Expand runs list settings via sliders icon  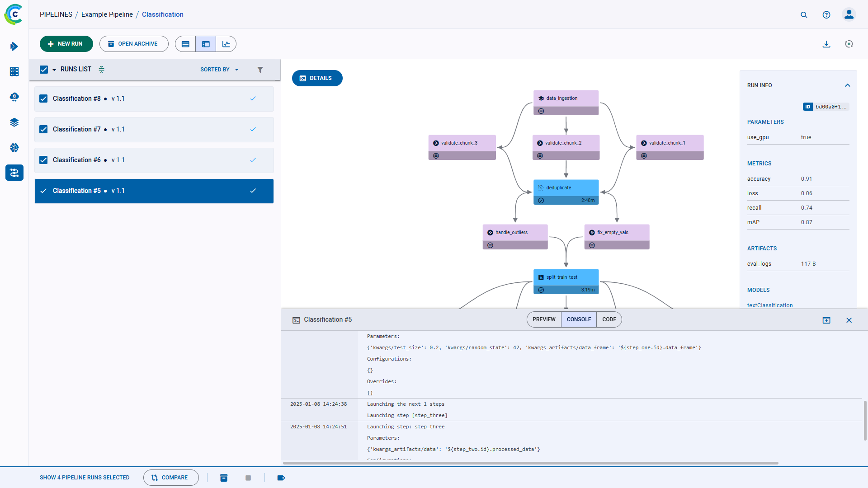[x=102, y=70]
